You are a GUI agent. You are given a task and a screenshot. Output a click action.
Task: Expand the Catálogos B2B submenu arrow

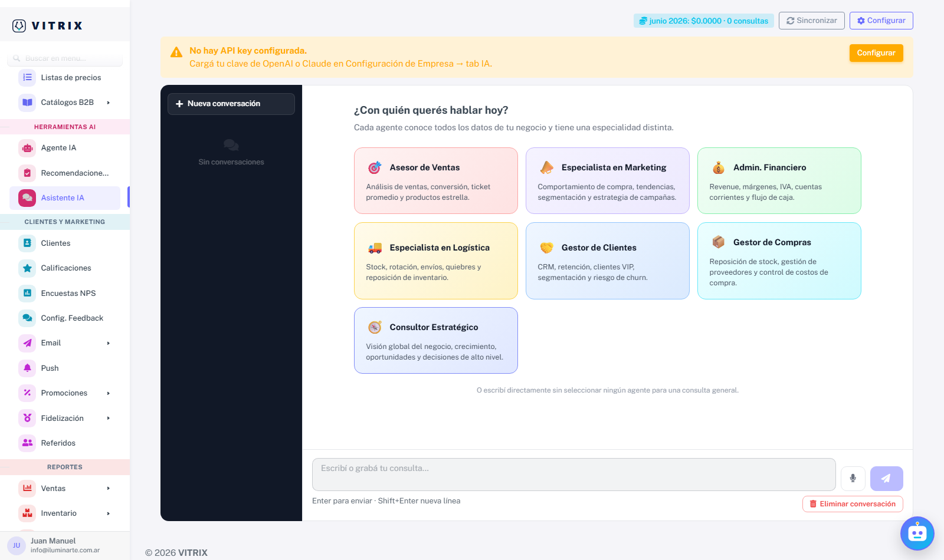click(x=109, y=103)
